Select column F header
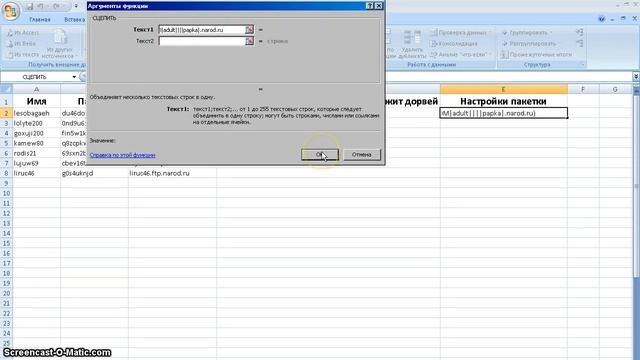Viewport: 640px width, 360px height. 583,89
